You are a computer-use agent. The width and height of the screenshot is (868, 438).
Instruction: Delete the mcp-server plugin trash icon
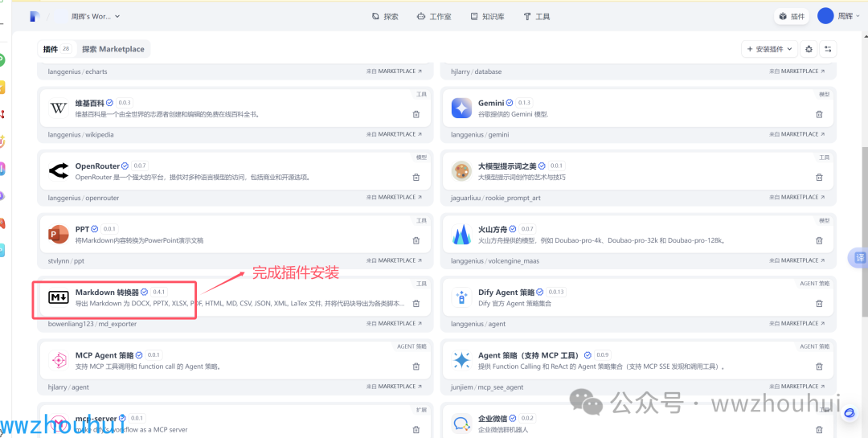click(x=416, y=430)
